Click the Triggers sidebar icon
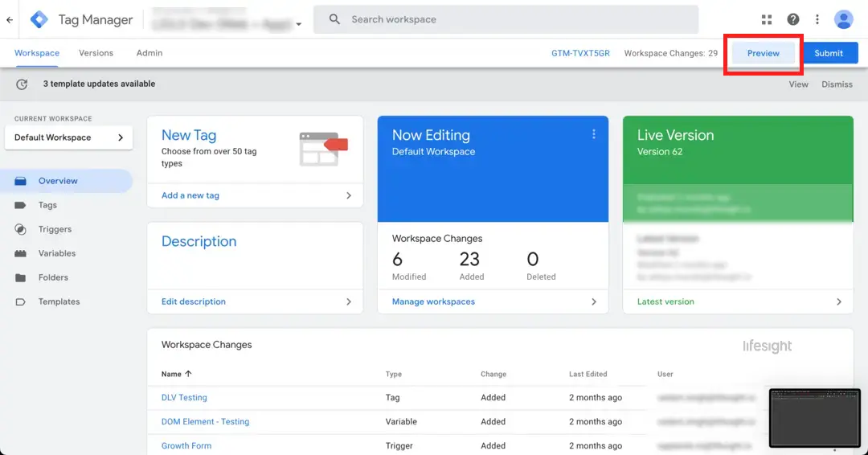The height and width of the screenshot is (455, 868). (20, 229)
